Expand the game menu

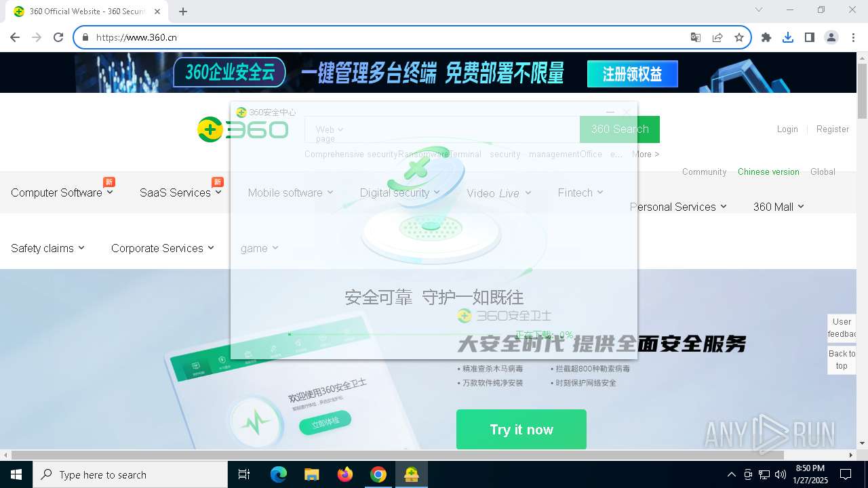pos(260,248)
